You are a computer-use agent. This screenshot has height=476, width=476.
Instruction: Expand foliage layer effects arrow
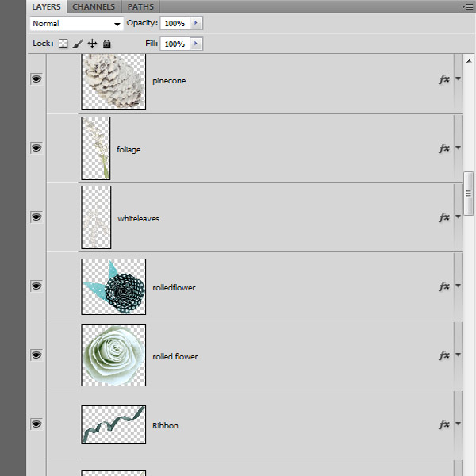[458, 148]
